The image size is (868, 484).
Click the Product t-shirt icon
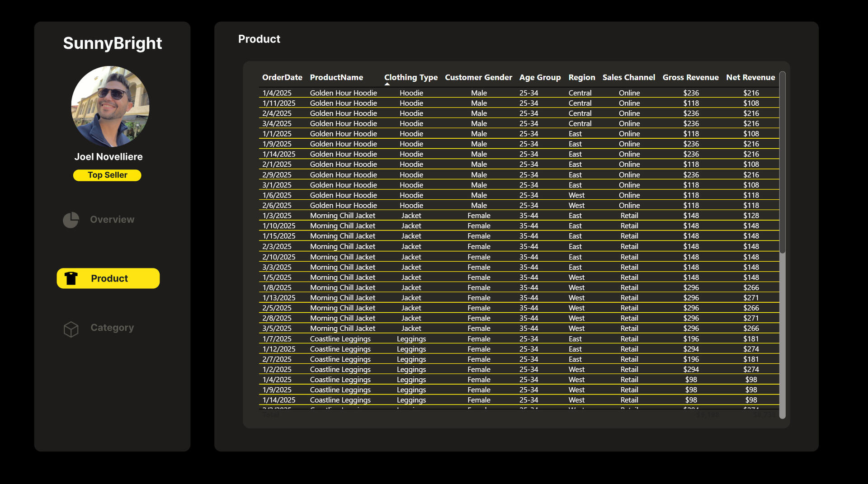click(x=71, y=278)
